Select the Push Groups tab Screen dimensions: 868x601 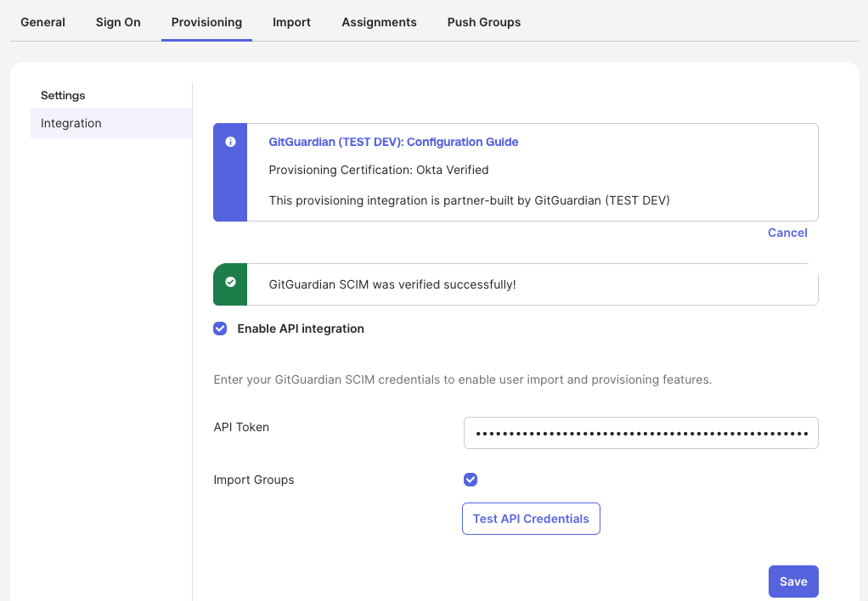[x=483, y=22]
